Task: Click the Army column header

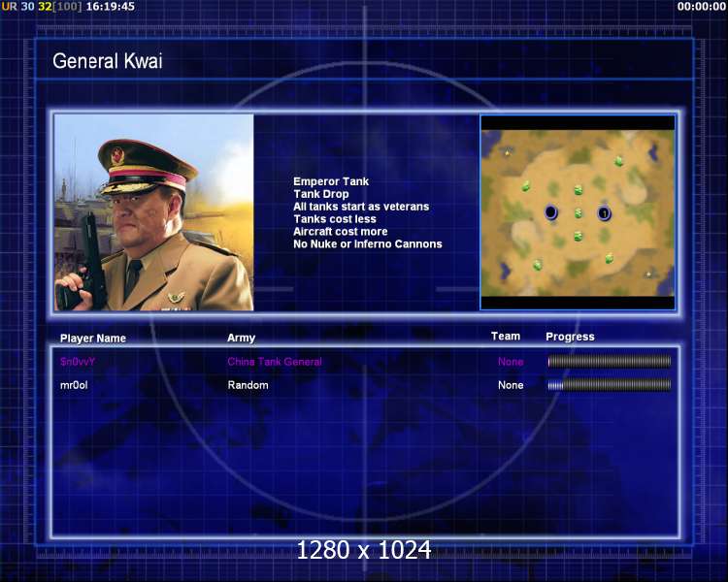Action: point(241,338)
